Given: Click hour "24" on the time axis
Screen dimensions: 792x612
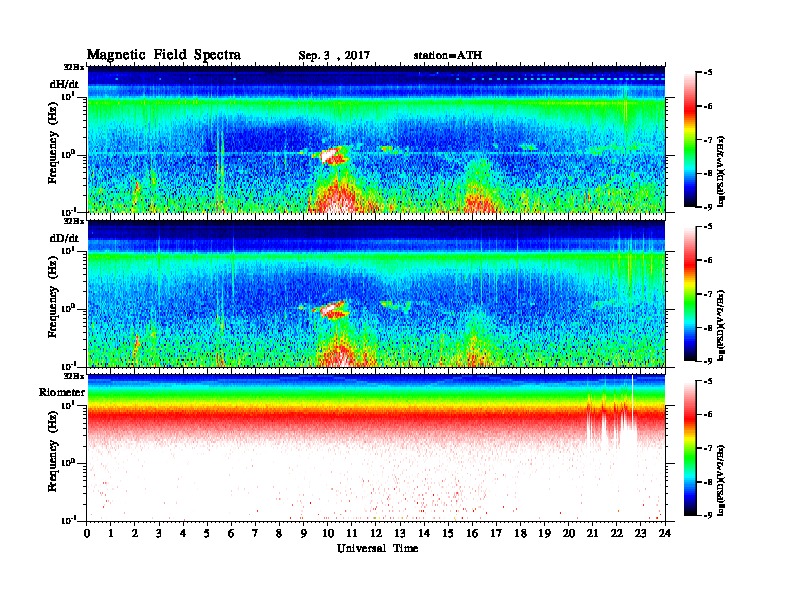Looking at the screenshot, I should [665, 534].
